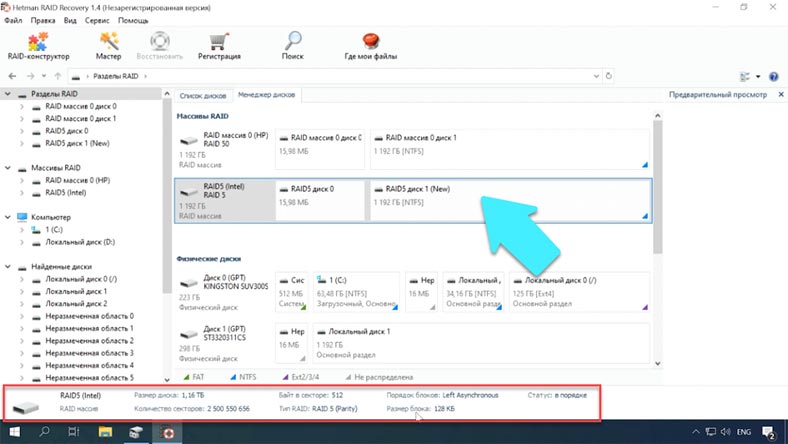This screenshot has height=444, width=788.
Task: Open view options dropdown arrow
Action: pos(758,76)
